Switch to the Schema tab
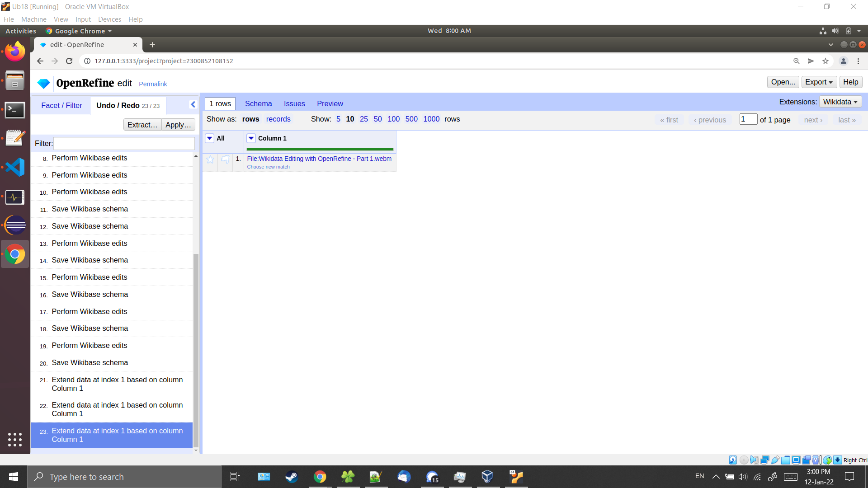868x488 pixels. [259, 103]
